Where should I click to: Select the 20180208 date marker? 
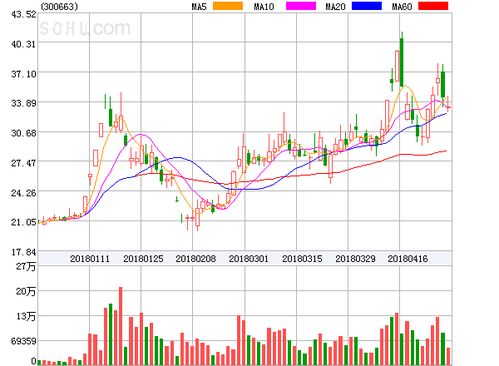[x=196, y=259]
